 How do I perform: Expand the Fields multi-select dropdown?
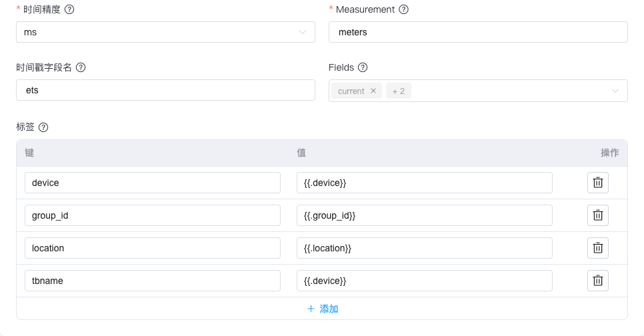[x=615, y=91]
